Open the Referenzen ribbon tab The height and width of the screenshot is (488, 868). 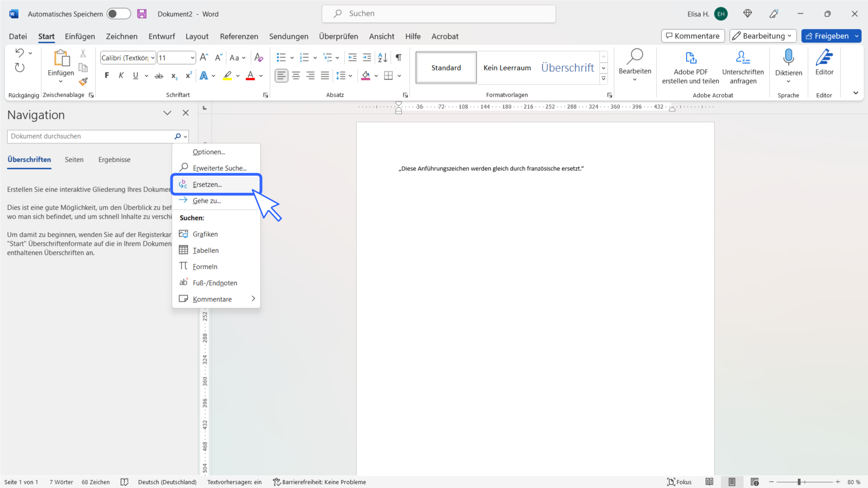(x=239, y=36)
